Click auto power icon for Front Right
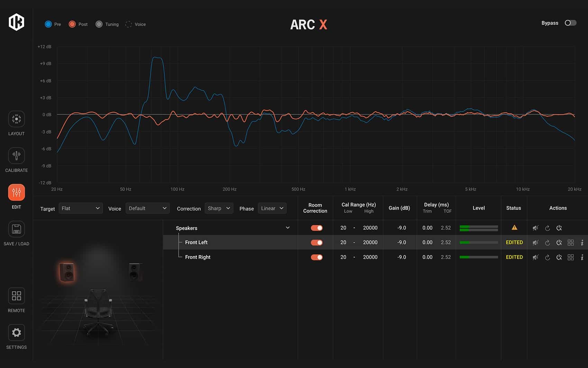Image resolution: width=588 pixels, height=368 pixels. click(559, 257)
